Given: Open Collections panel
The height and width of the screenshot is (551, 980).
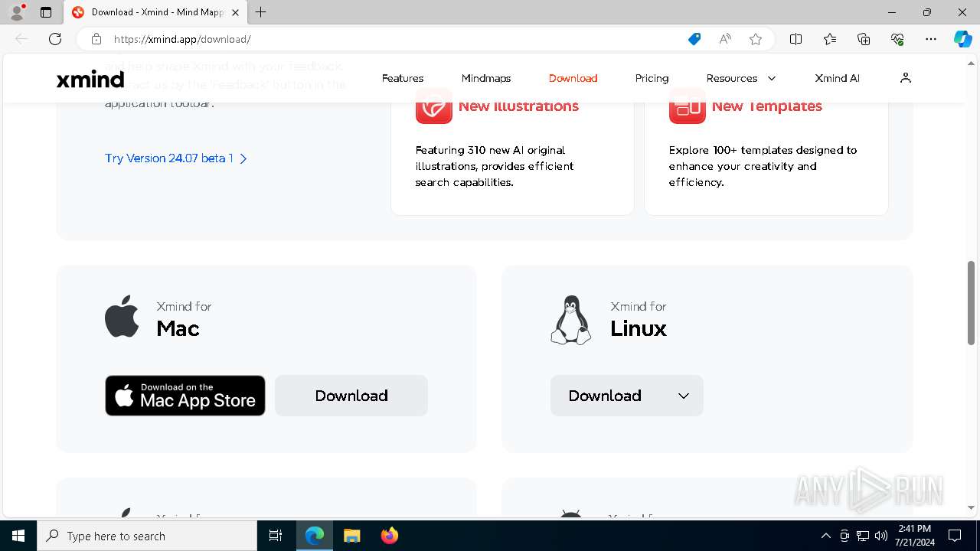Looking at the screenshot, I should (x=864, y=39).
